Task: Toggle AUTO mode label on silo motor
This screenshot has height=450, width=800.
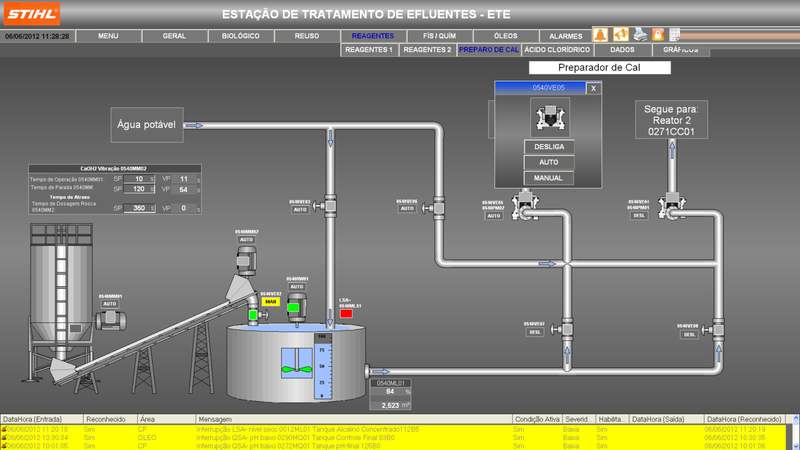Action: point(110,304)
